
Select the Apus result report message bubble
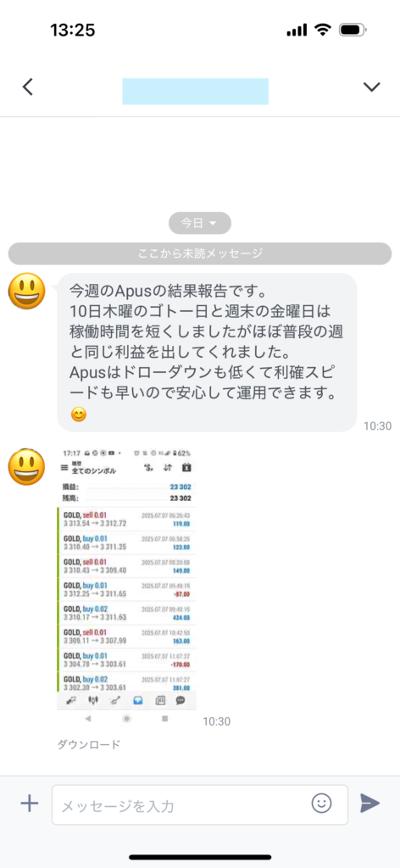point(207,352)
